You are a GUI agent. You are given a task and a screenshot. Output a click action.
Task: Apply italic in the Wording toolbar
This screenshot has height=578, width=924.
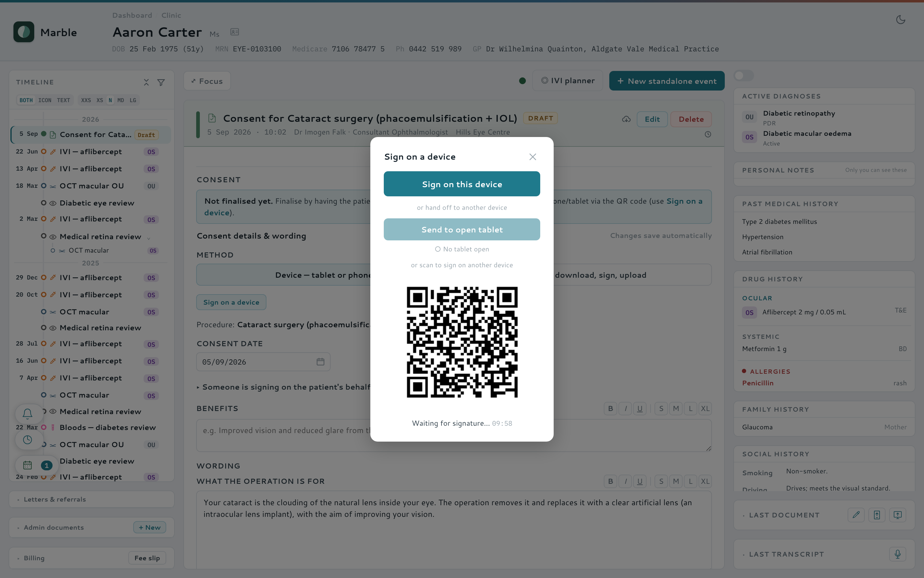[625, 481]
